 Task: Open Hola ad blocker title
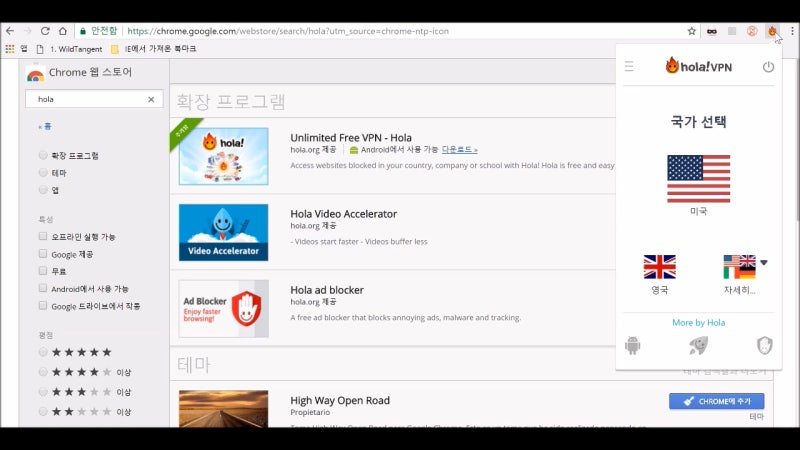coord(327,290)
